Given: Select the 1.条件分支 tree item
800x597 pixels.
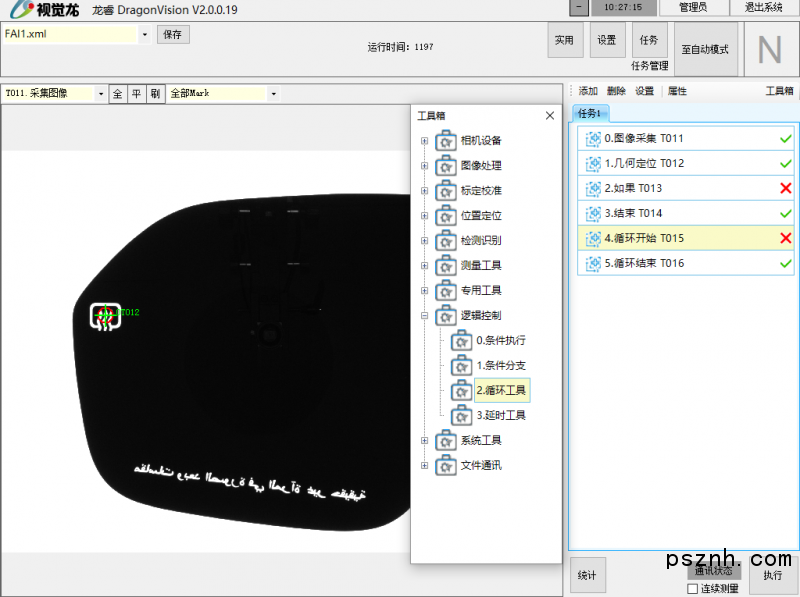Looking at the screenshot, I should (500, 366).
